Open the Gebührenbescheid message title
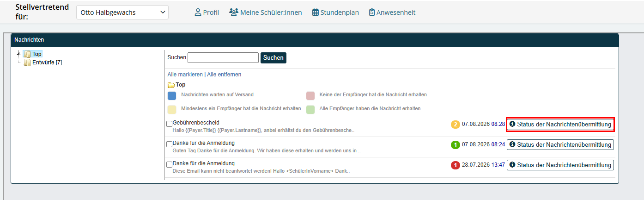 click(x=195, y=123)
